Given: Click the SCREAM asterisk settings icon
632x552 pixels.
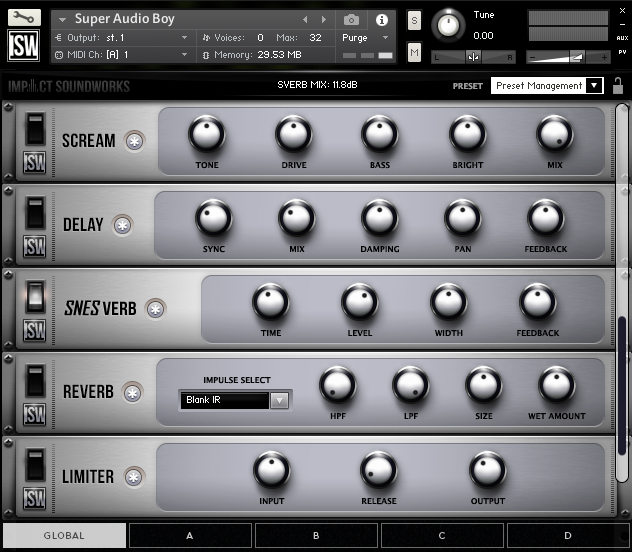Looking at the screenshot, I should [134, 141].
